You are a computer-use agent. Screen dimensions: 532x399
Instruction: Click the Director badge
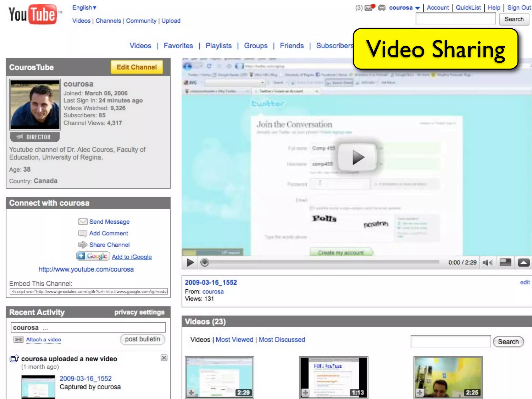(35, 137)
